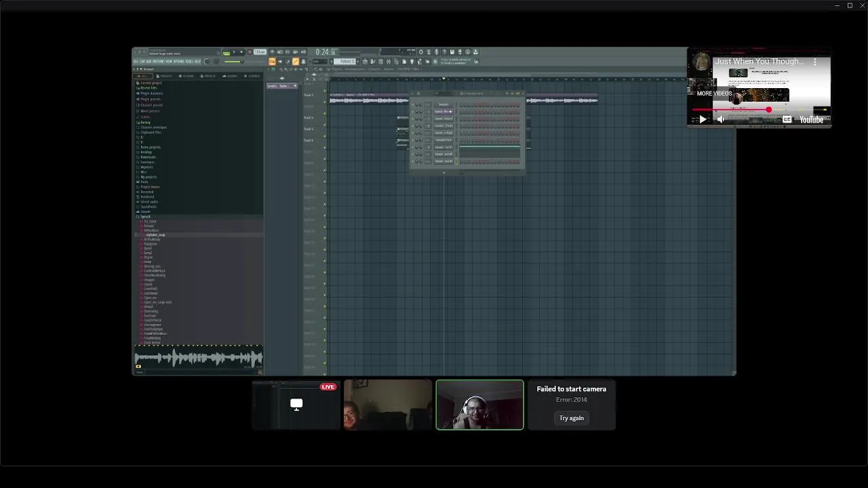Viewport: 868px width, 488px height.
Task: Click the 0:24 song time display
Action: pos(326,52)
